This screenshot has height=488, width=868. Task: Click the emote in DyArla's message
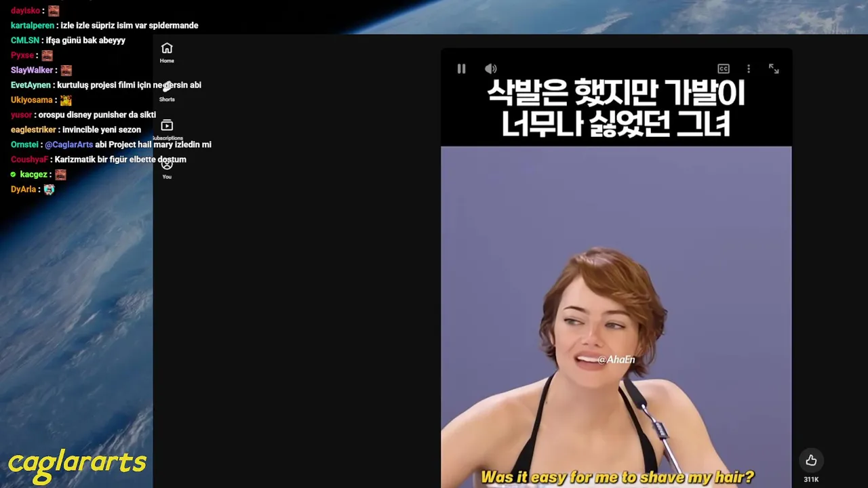pyautogui.click(x=49, y=189)
